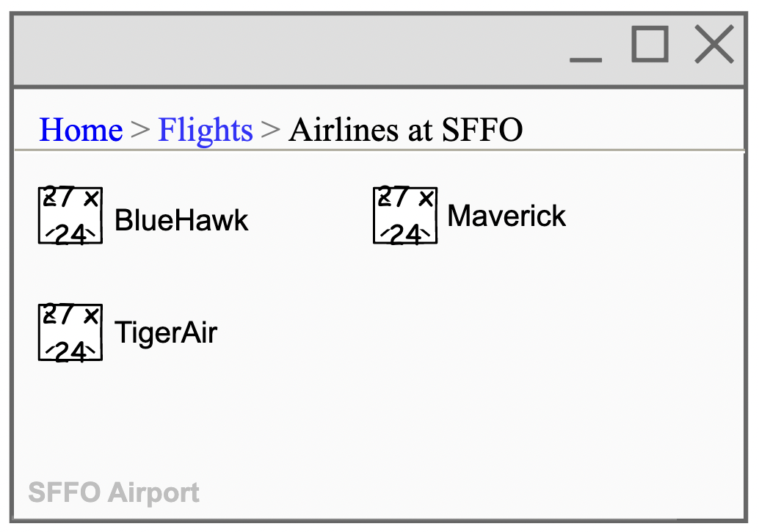Viewport: 759px width, 532px height.
Task: Click the calendar icon beside BlueHawk
Action: pyautogui.click(x=70, y=215)
